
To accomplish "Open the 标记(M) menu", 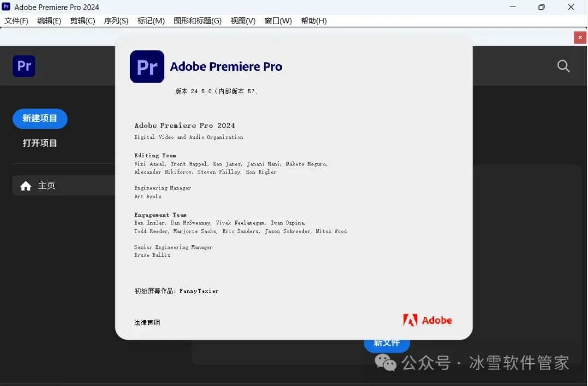I will point(151,21).
